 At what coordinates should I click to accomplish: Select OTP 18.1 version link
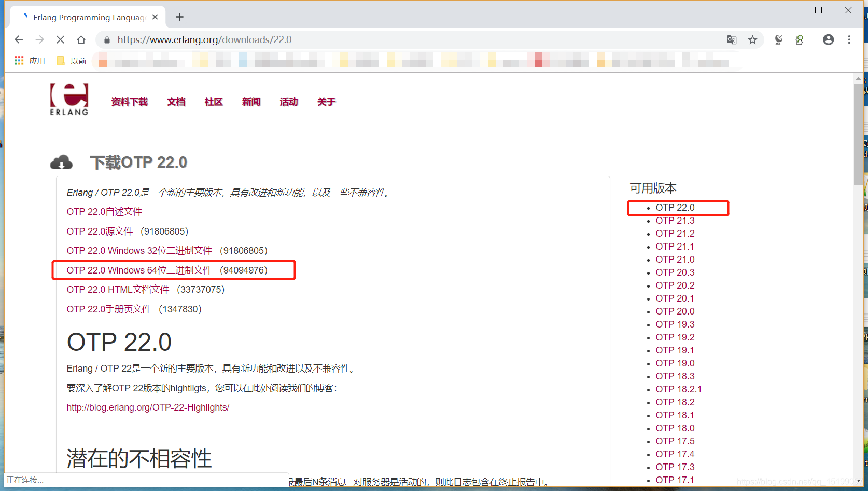pos(675,415)
